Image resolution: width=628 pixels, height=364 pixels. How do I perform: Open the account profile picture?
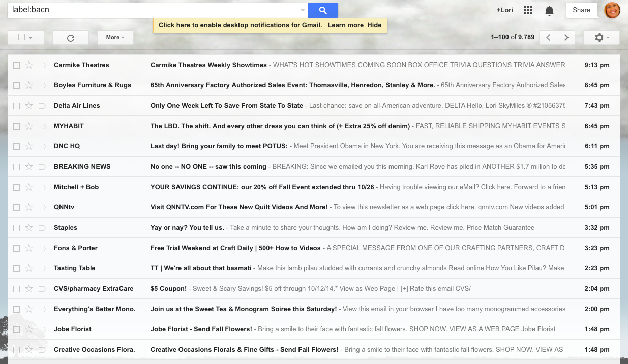tap(612, 10)
